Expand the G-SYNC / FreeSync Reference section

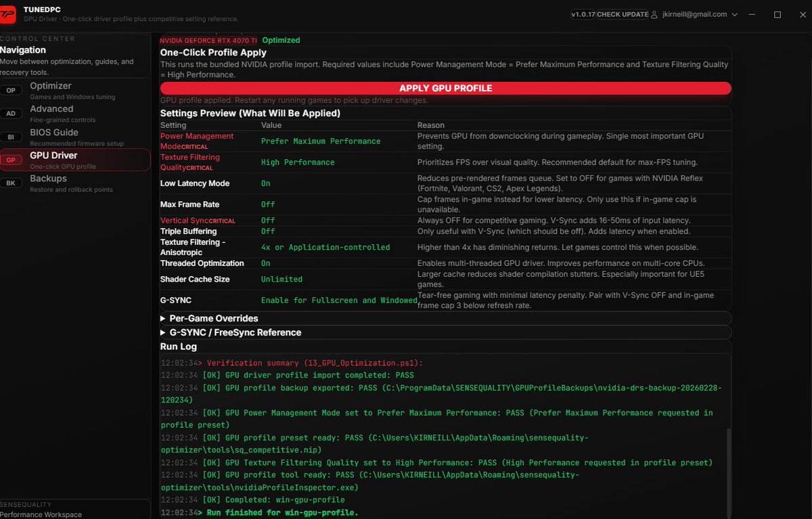tap(445, 332)
